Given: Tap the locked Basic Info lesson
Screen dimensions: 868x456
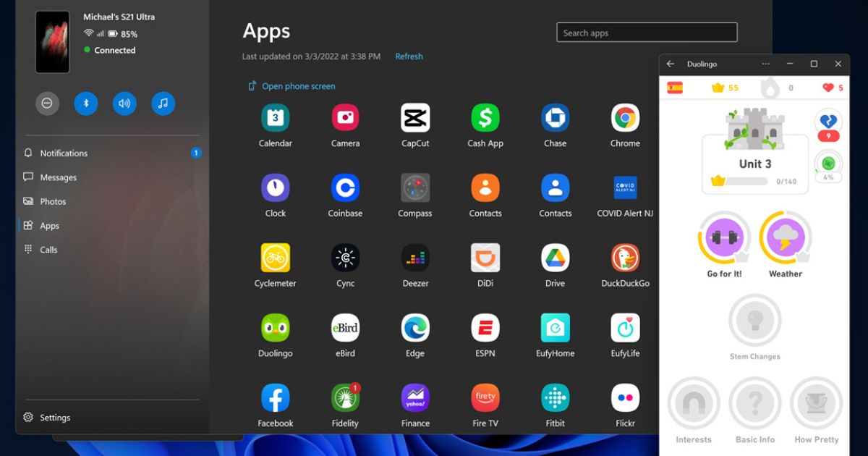Looking at the screenshot, I should (x=755, y=402).
